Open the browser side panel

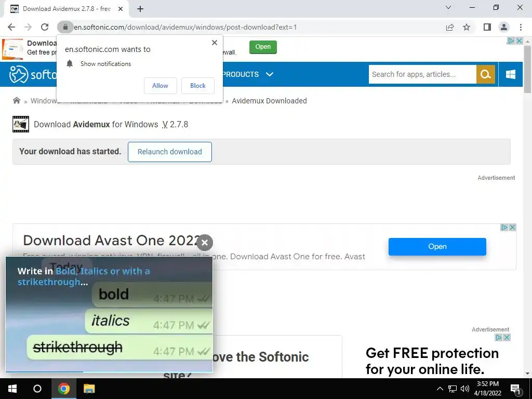pos(487,27)
